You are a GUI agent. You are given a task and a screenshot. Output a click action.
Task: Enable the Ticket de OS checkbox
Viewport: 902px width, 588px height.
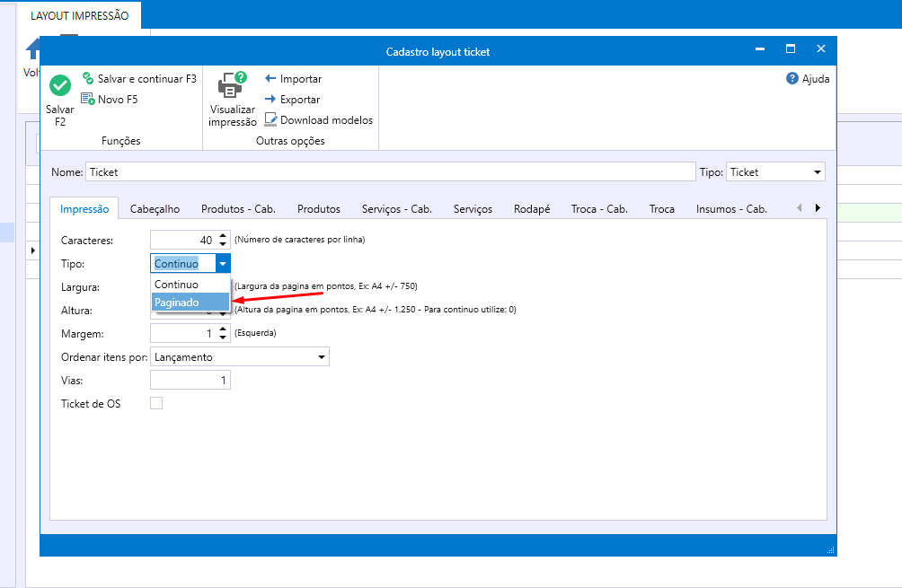(156, 404)
